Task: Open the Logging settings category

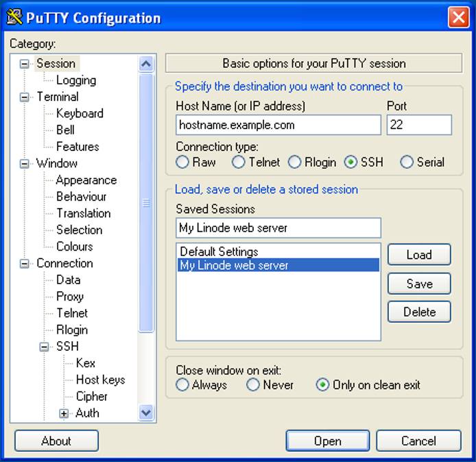Action: point(75,80)
